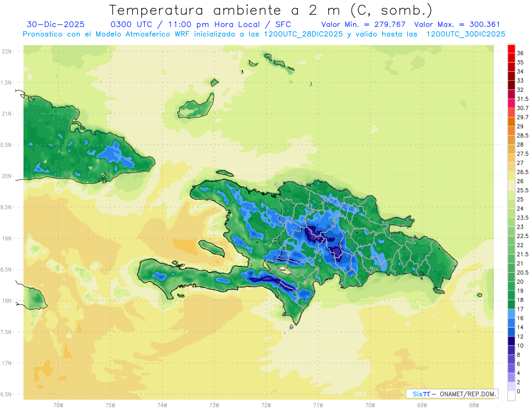Image resolution: width=532 pixels, height=411 pixels.
Task: Click the '27.5' color scale label
Action: coord(523,154)
